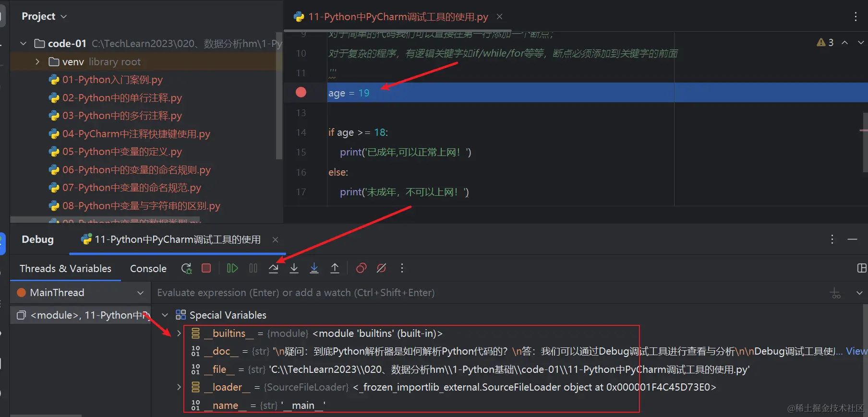Image resolution: width=868 pixels, height=417 pixels.
Task: Open 06-Python中的变量的命名规则.py file
Action: [x=136, y=170]
